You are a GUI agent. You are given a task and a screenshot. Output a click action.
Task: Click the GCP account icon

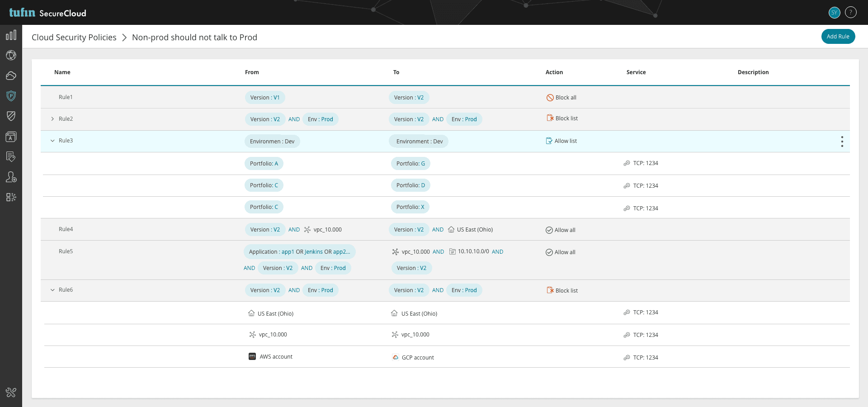pyautogui.click(x=396, y=357)
